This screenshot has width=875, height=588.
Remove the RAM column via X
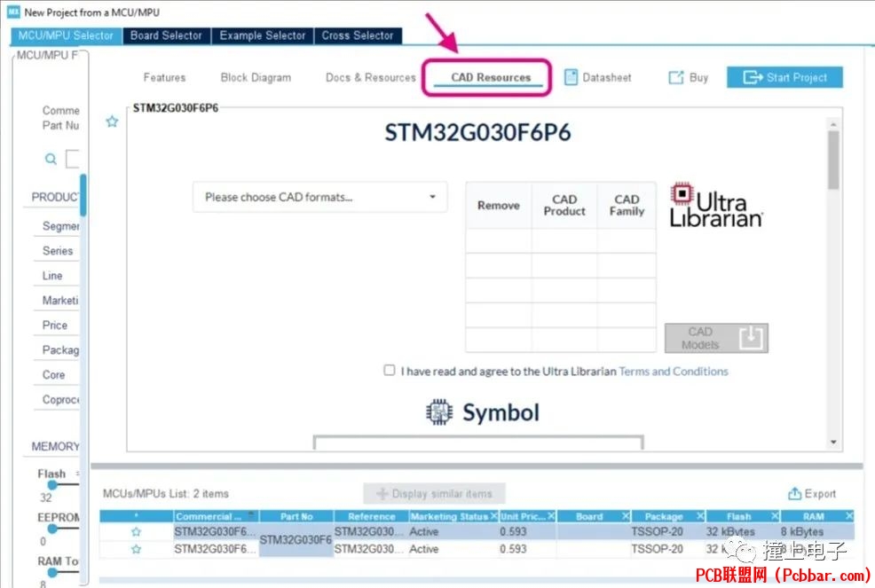pos(848,516)
